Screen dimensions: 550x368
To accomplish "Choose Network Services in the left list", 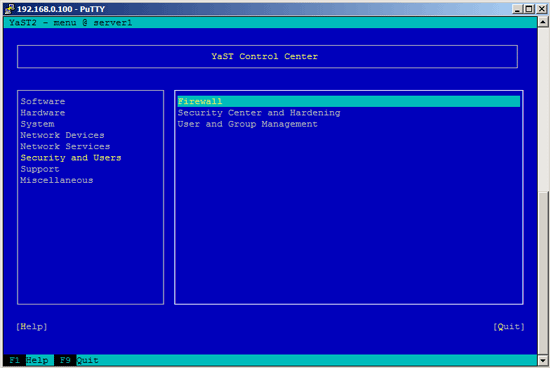I will click(x=65, y=146).
